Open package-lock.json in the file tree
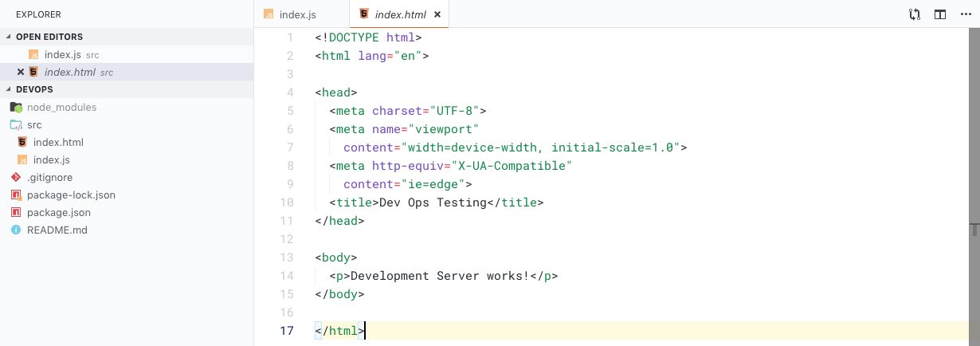The height and width of the screenshot is (346, 980). [x=71, y=195]
